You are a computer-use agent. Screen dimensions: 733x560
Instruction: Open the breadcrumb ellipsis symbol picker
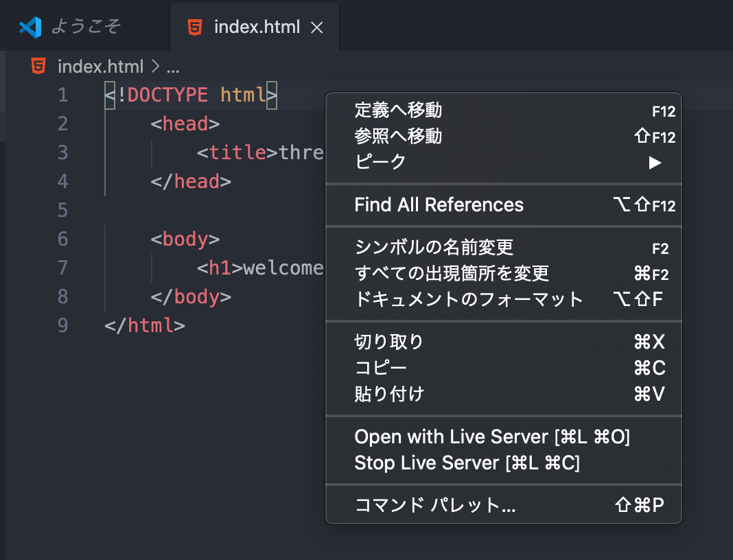(172, 67)
